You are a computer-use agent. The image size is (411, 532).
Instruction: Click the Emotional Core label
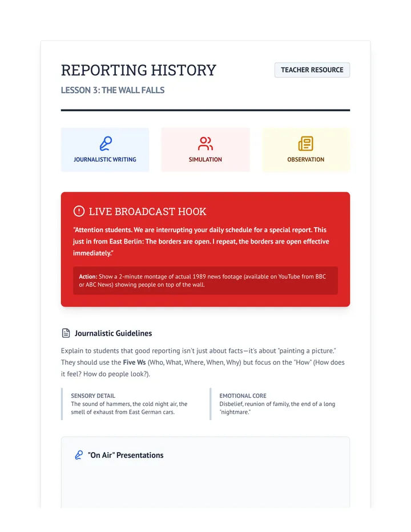(x=243, y=396)
